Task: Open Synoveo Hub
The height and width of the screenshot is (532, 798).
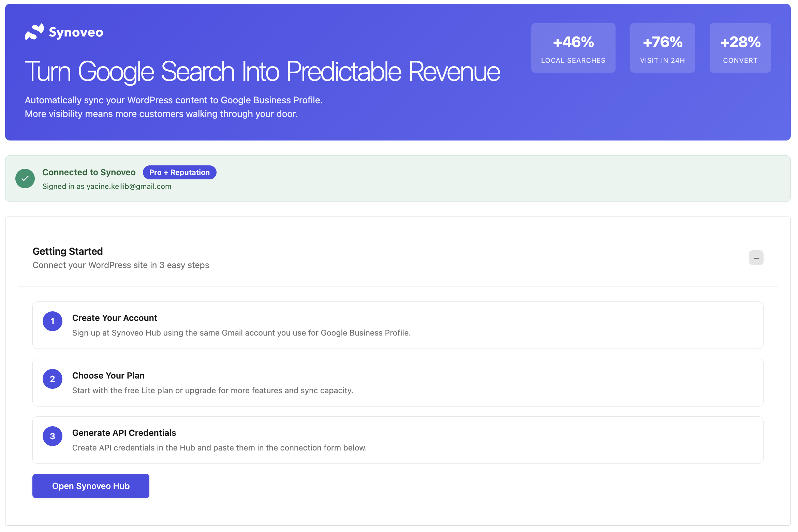Action: click(x=91, y=486)
